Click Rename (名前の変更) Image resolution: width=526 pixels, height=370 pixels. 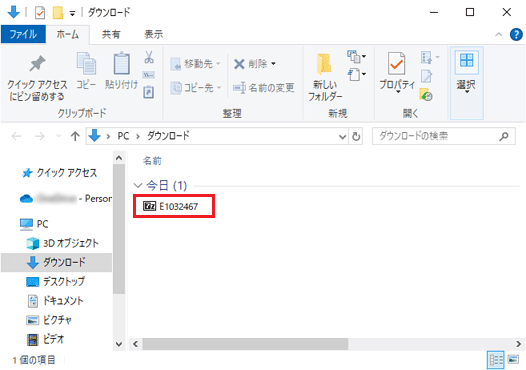point(264,88)
